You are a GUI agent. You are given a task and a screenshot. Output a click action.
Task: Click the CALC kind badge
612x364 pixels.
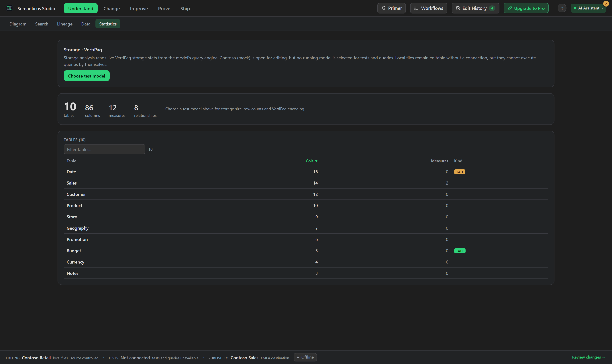pos(460,251)
